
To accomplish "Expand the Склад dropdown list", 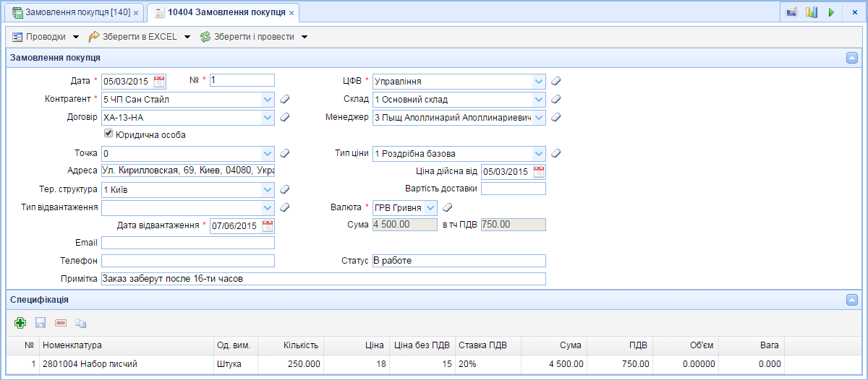I will [x=539, y=99].
